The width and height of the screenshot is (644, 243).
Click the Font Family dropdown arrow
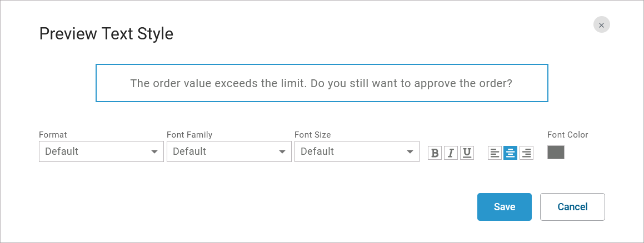pyautogui.click(x=282, y=151)
